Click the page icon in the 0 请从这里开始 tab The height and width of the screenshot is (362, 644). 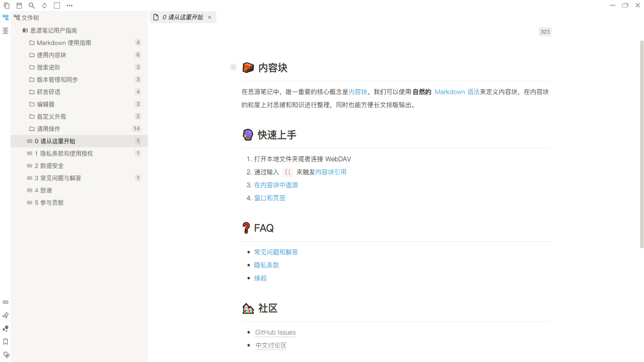point(156,17)
